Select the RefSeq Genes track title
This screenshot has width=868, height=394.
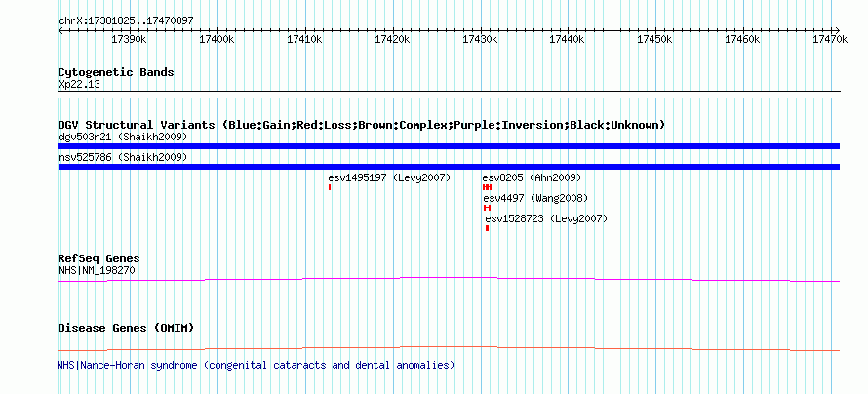point(99,259)
